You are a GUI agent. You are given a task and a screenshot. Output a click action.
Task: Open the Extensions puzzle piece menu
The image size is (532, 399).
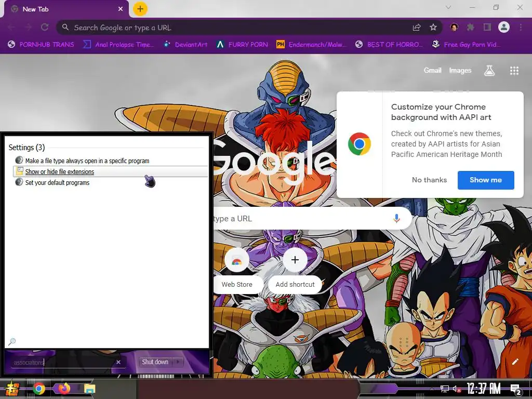[471, 28]
